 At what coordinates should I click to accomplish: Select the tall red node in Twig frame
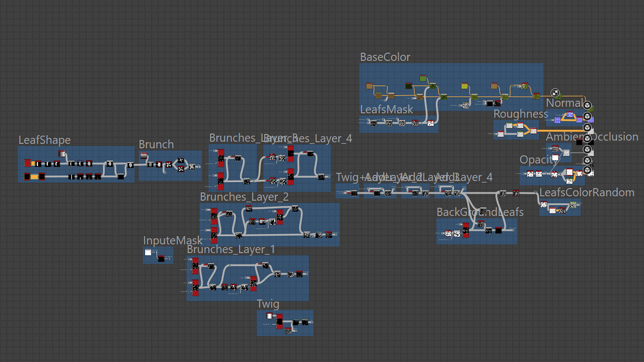tap(279, 321)
